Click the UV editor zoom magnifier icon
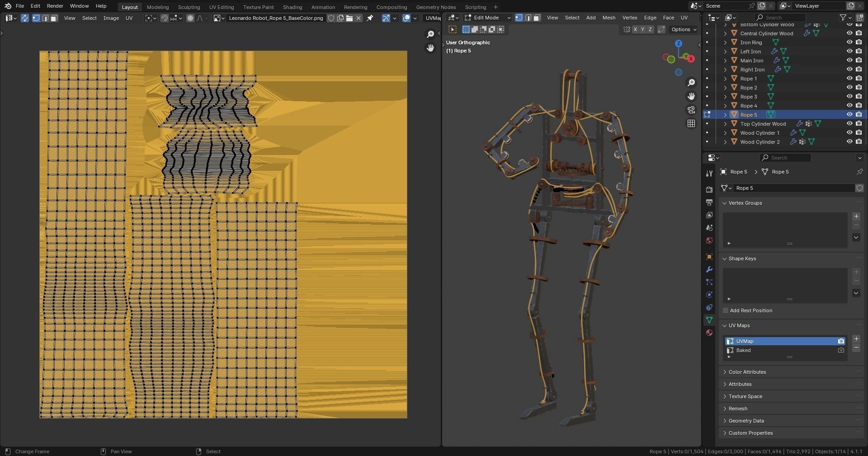 coord(430,34)
